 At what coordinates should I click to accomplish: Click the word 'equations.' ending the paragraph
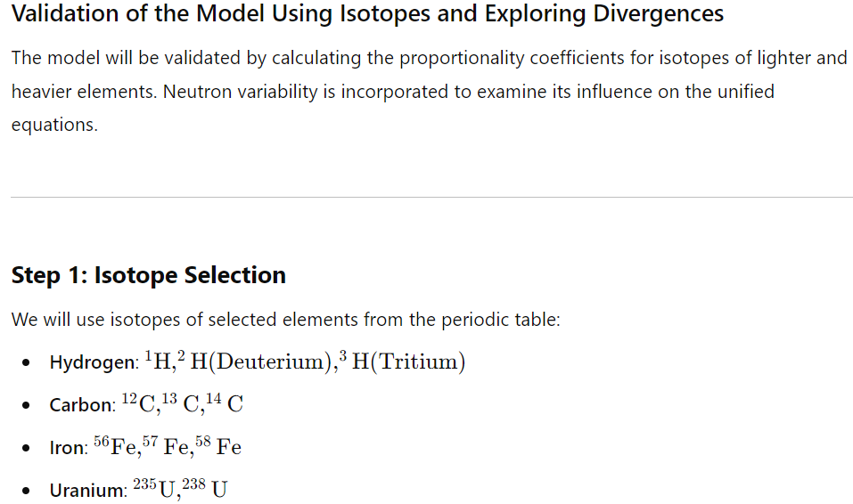[54, 125]
